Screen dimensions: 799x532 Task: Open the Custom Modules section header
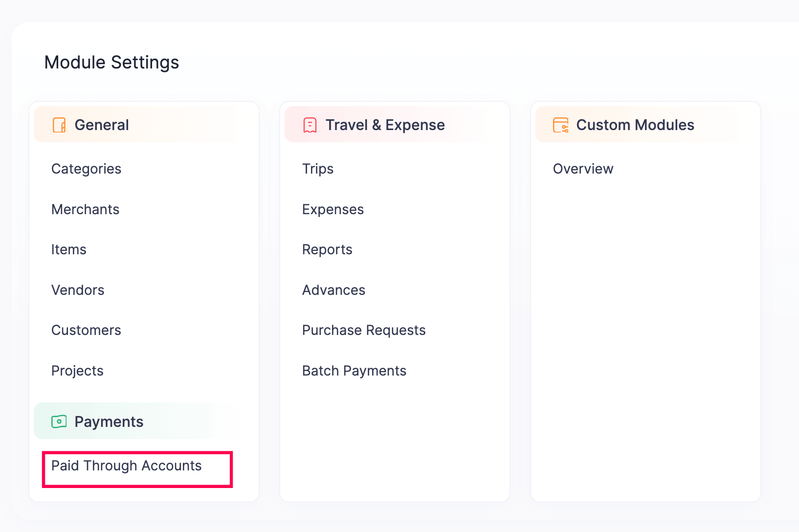(635, 125)
